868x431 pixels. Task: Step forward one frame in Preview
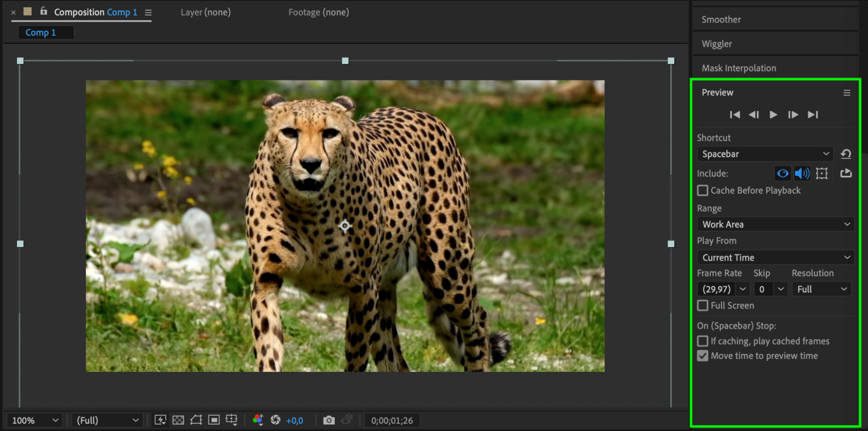[x=793, y=115]
